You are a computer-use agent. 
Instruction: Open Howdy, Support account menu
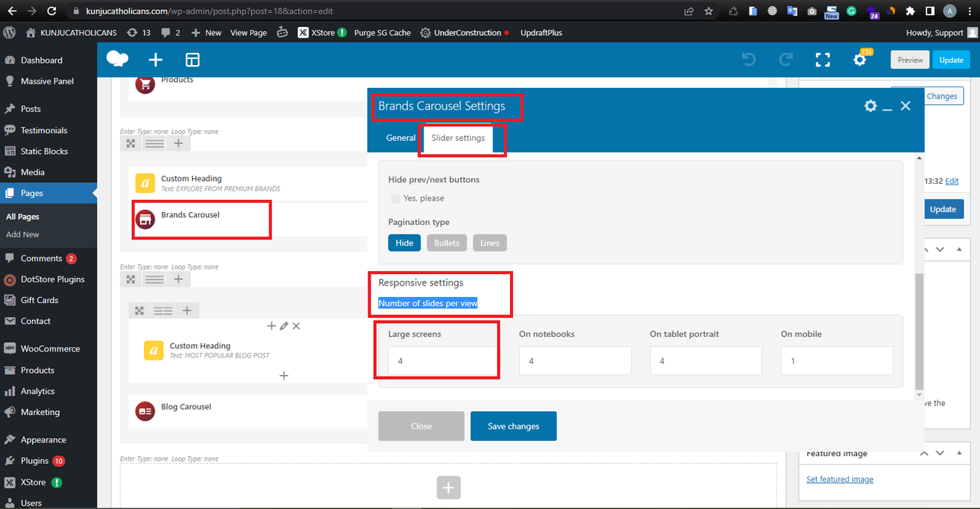click(941, 33)
